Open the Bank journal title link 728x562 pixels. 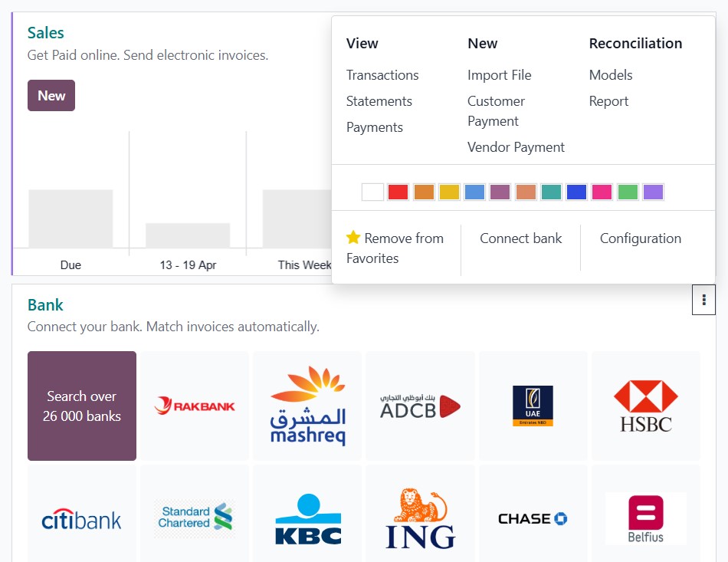(x=45, y=304)
